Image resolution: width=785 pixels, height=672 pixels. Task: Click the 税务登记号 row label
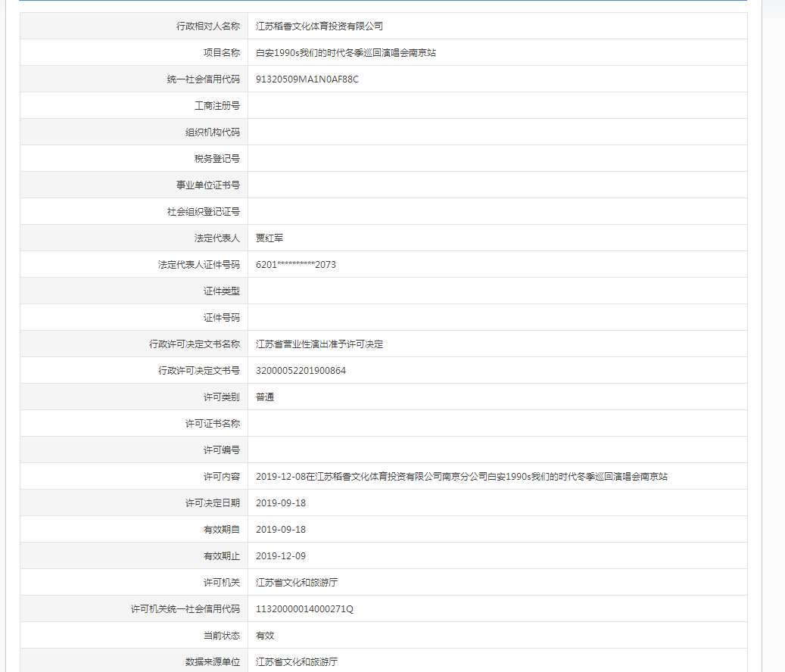pyautogui.click(x=217, y=159)
